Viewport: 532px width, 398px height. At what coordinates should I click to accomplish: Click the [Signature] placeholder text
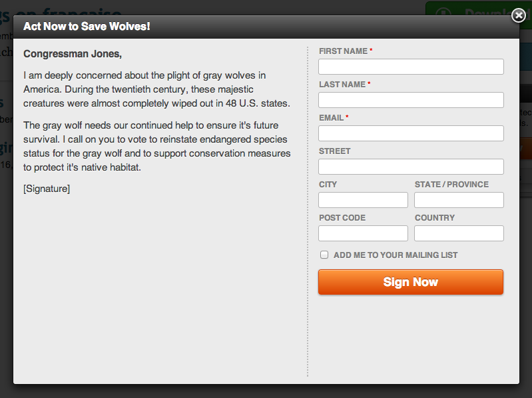tap(47, 189)
